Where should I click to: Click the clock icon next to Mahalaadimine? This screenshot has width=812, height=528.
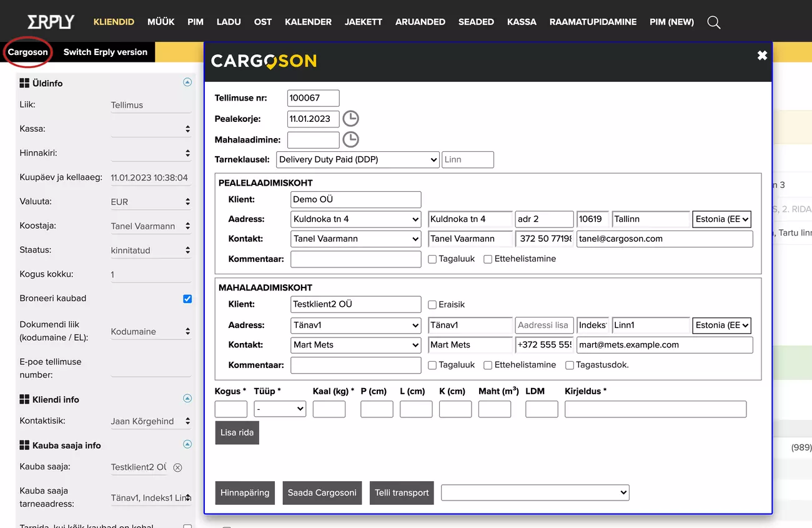click(x=351, y=139)
